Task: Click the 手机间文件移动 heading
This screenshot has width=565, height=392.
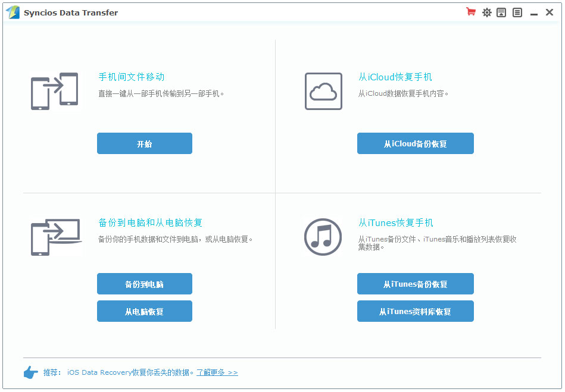Action: point(132,77)
